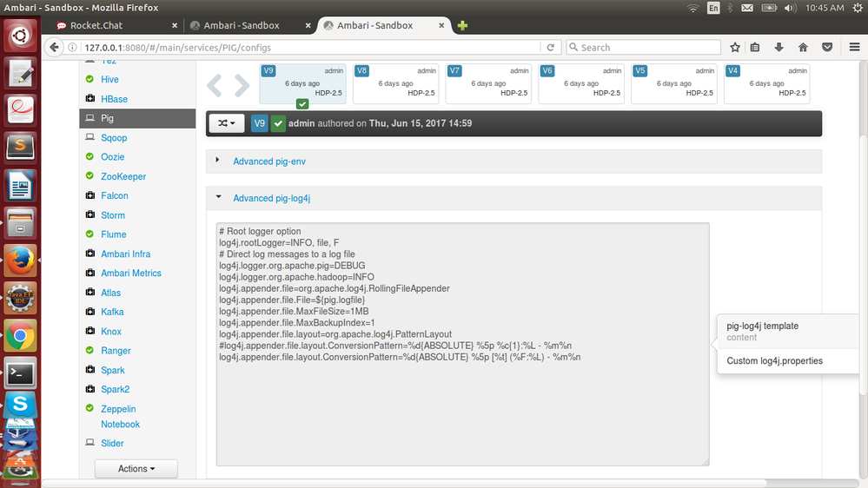Launch Sublime Text from launcher
Image resolution: width=868 pixels, height=488 pixels.
click(21, 147)
